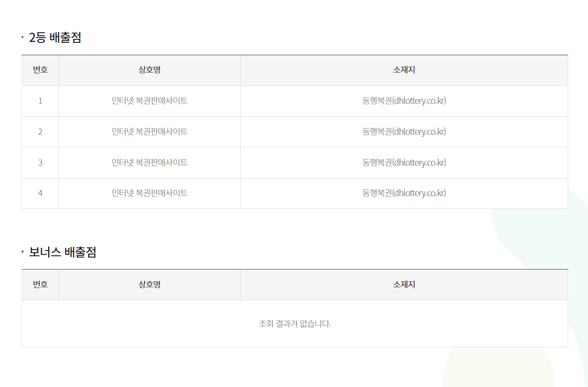This screenshot has height=387, width=588.
Task: Click the 소재지 header in 보너스 배출점 table
Action: coord(404,285)
